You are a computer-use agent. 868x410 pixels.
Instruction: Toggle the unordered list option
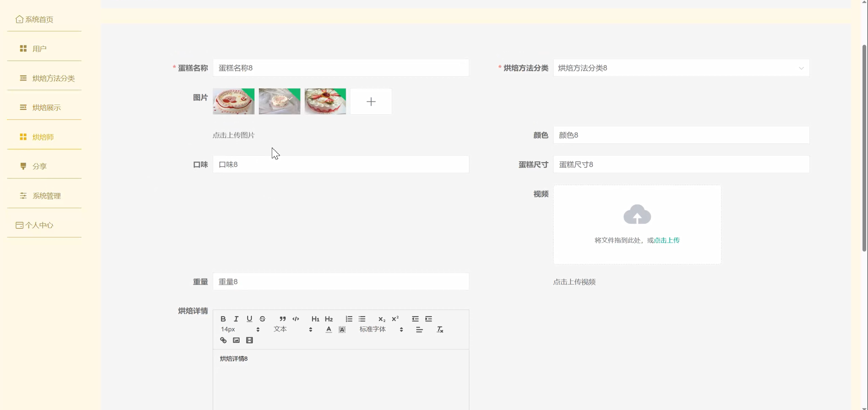(x=362, y=319)
